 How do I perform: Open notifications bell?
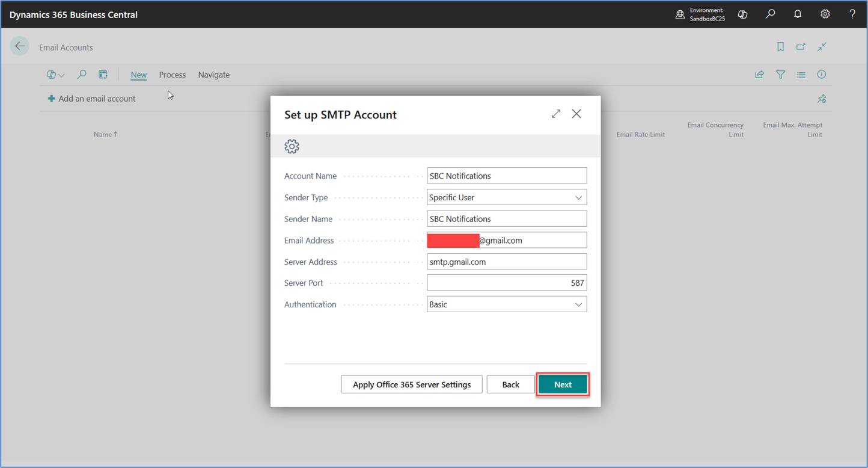(798, 14)
